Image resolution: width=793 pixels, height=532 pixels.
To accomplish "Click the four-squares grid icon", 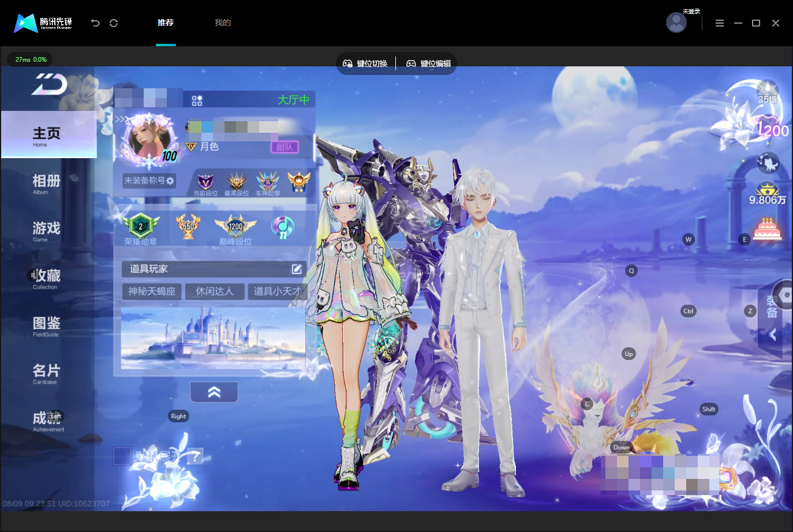I will (197, 100).
